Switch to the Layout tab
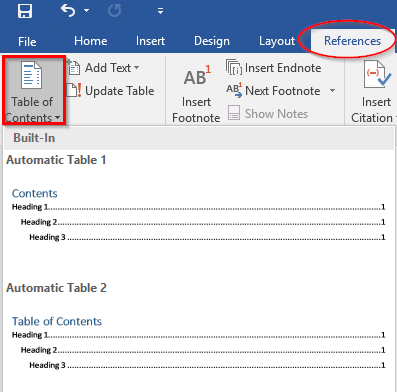The width and height of the screenshot is (397, 392). [277, 41]
